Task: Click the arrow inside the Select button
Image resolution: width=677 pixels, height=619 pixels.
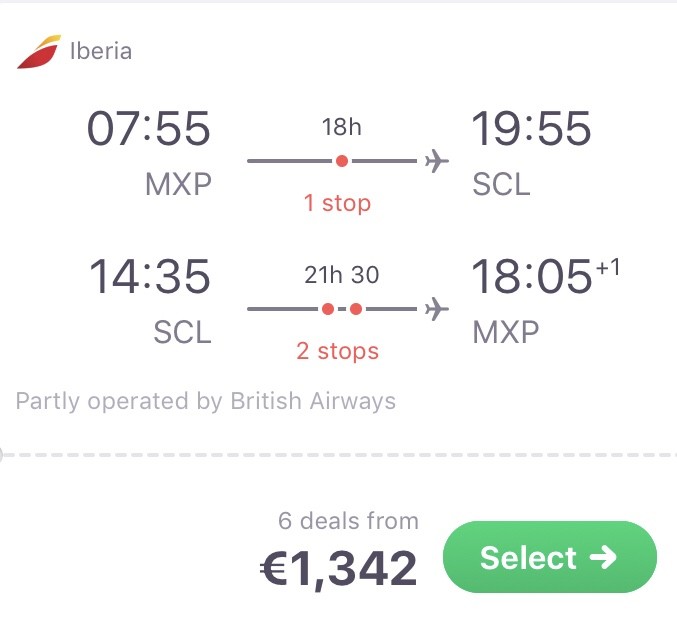Action: click(x=603, y=557)
